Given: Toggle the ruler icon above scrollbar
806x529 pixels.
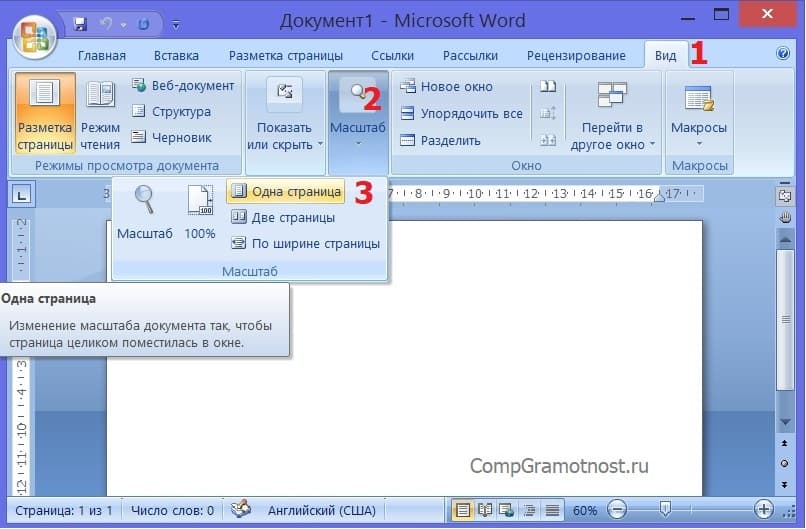Looking at the screenshot, I should (x=784, y=196).
